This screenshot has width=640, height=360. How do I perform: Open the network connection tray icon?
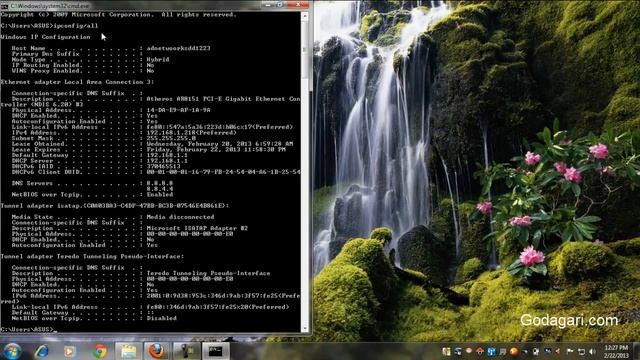581,351
